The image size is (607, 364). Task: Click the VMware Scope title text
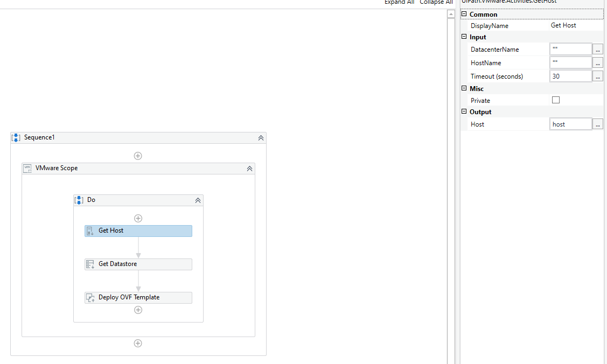click(x=57, y=168)
